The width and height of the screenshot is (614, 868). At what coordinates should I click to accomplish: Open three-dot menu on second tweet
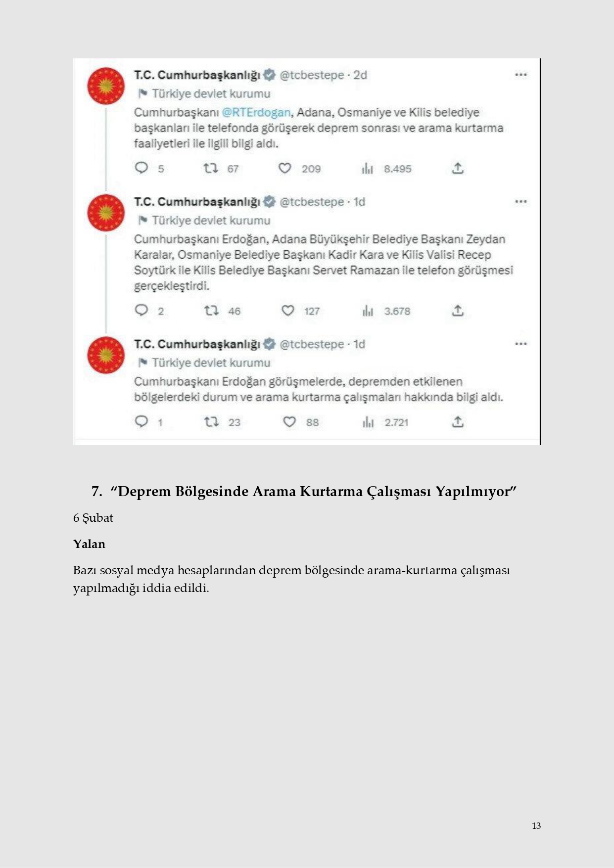click(x=520, y=202)
